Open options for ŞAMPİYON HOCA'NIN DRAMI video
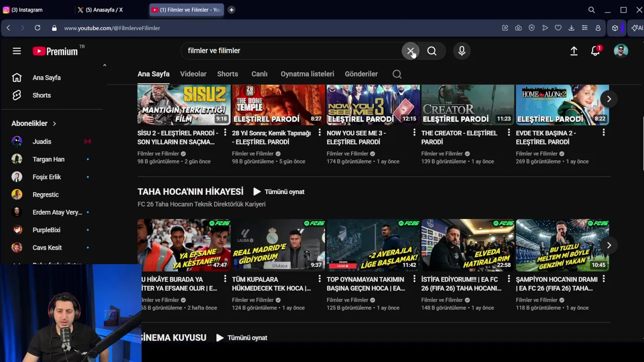Screen dimensions: 644x362 [603, 279]
